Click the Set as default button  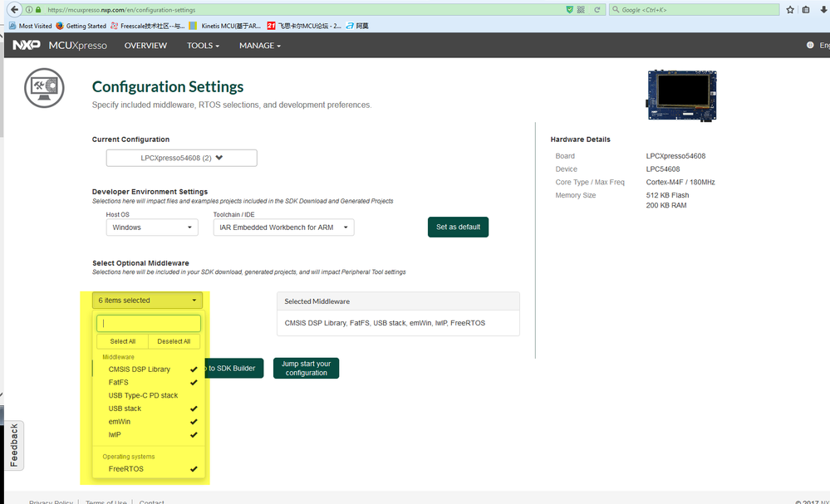click(x=458, y=227)
